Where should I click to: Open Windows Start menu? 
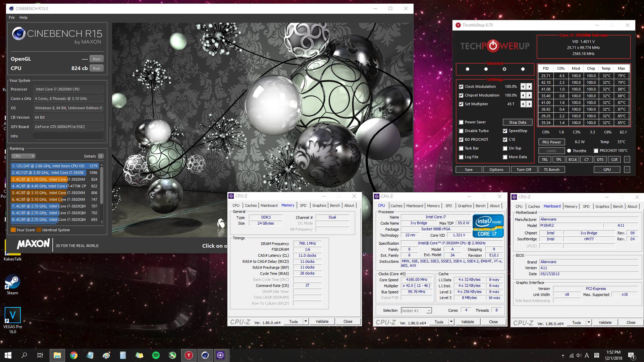click(8, 355)
